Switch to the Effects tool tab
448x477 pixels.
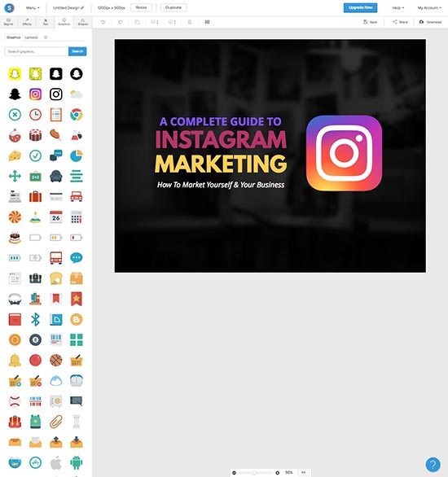(27, 22)
